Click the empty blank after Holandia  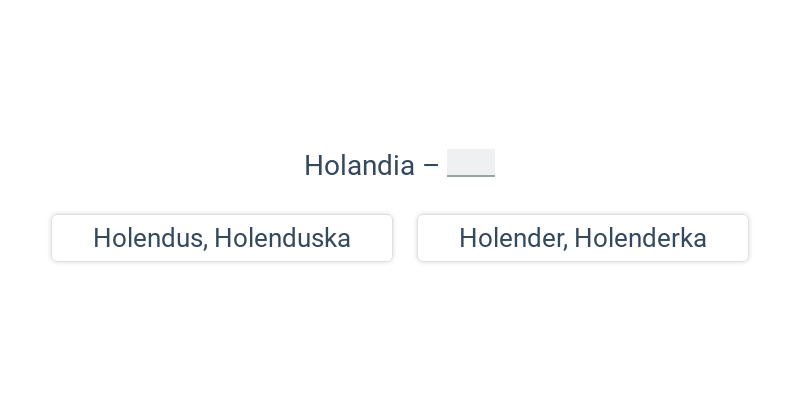[471, 163]
